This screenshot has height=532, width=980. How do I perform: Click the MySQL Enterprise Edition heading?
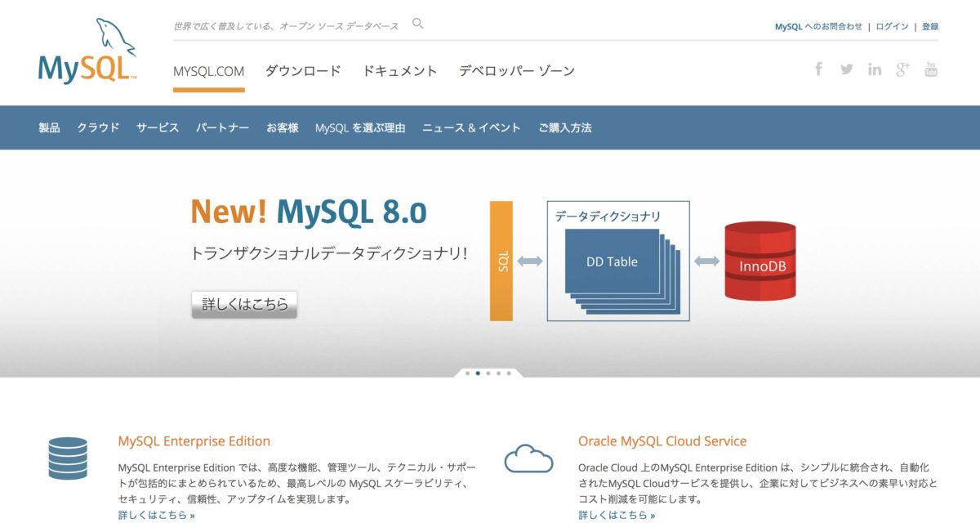[x=194, y=441]
